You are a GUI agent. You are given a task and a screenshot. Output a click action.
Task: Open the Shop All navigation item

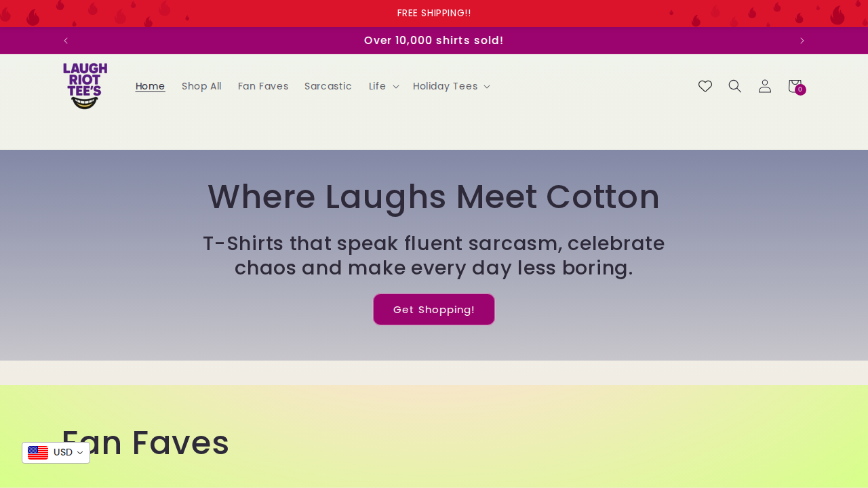coord(201,86)
